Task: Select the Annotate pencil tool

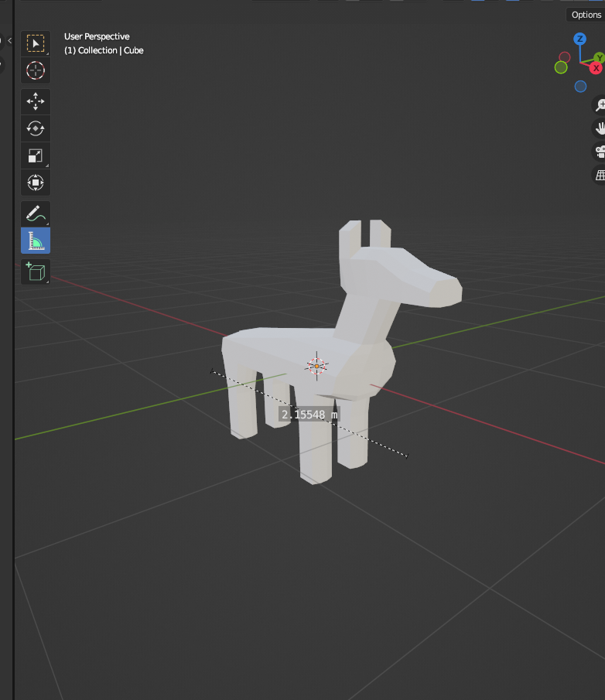Action: coord(36,213)
